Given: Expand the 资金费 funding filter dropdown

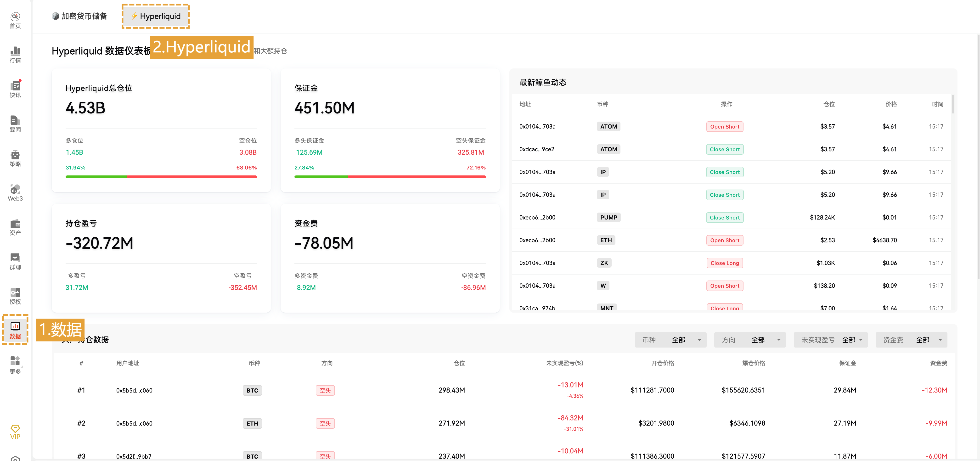Looking at the screenshot, I should tap(911, 340).
